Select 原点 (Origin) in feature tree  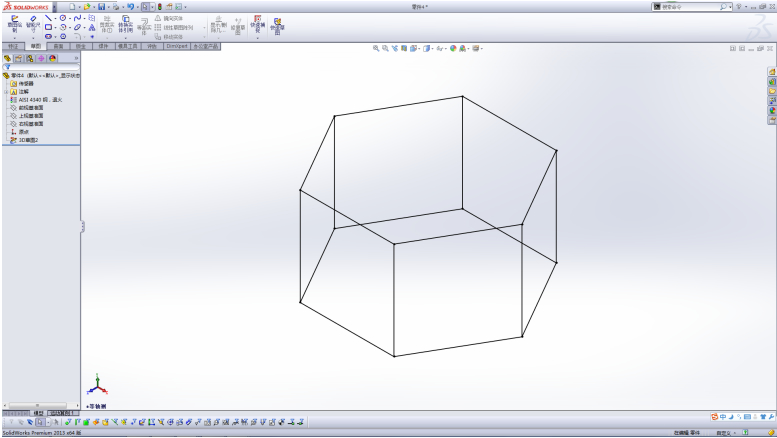click(23, 132)
